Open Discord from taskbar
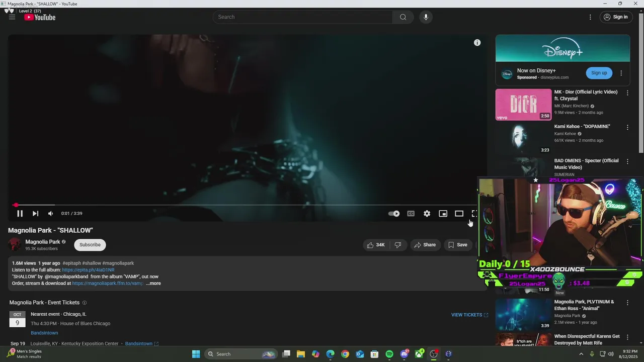This screenshot has width=644, height=362. [x=404, y=354]
